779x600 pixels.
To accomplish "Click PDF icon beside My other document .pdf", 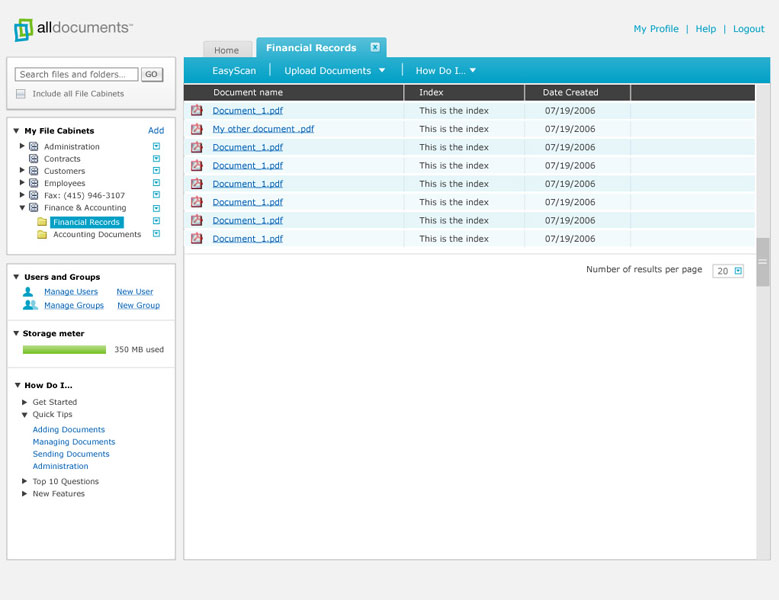I will (x=197, y=129).
